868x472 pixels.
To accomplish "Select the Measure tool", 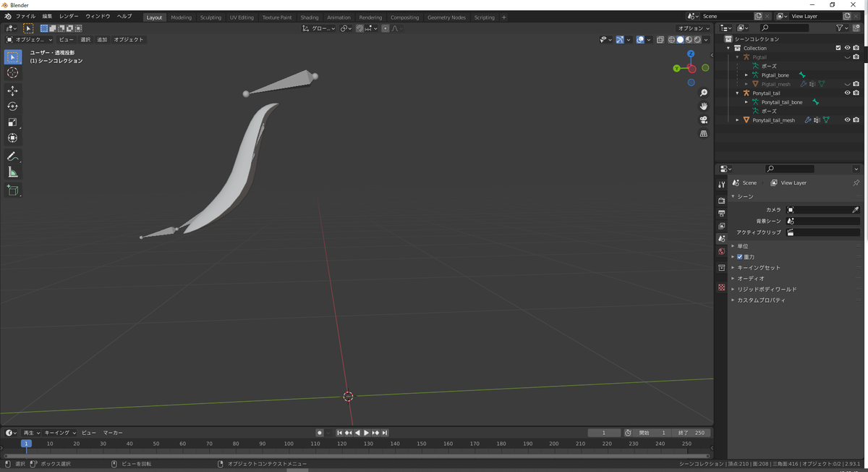I will [12, 172].
